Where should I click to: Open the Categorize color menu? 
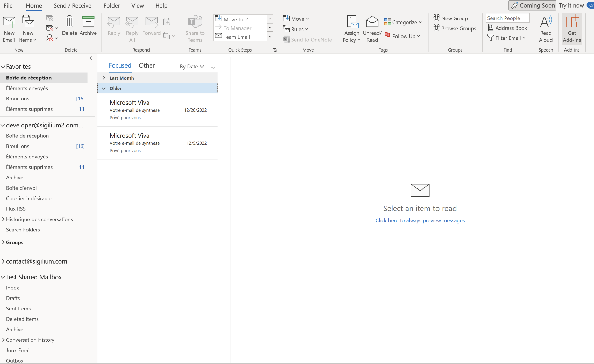403,22
